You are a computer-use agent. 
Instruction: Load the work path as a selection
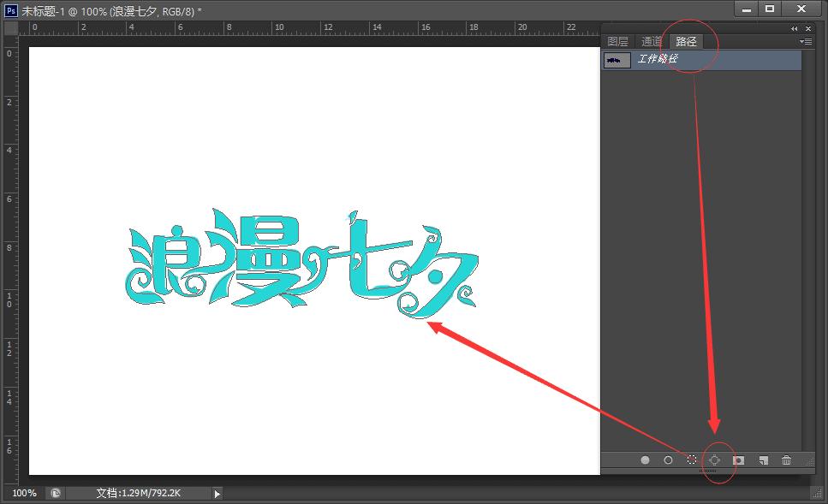tap(692, 460)
